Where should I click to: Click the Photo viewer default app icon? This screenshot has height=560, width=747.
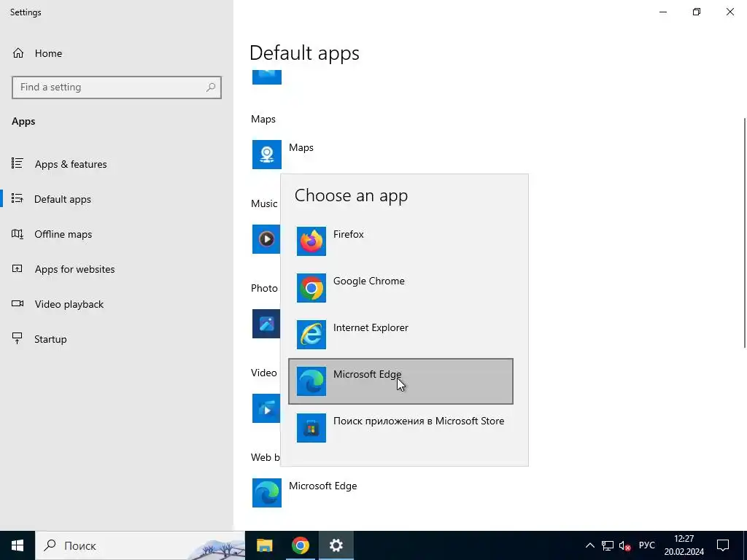click(266, 324)
